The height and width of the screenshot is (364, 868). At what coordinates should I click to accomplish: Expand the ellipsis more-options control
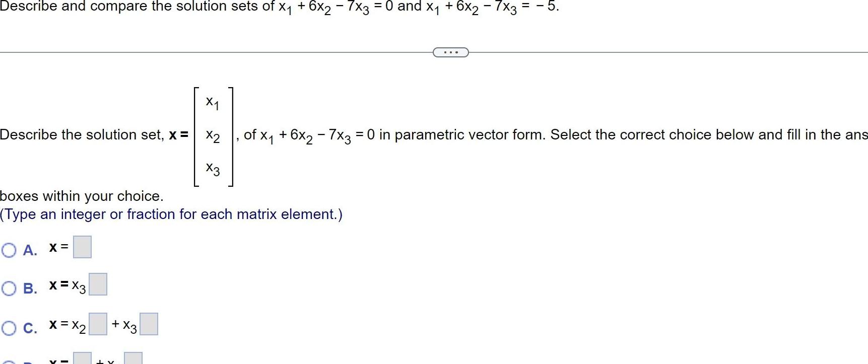tap(450, 52)
